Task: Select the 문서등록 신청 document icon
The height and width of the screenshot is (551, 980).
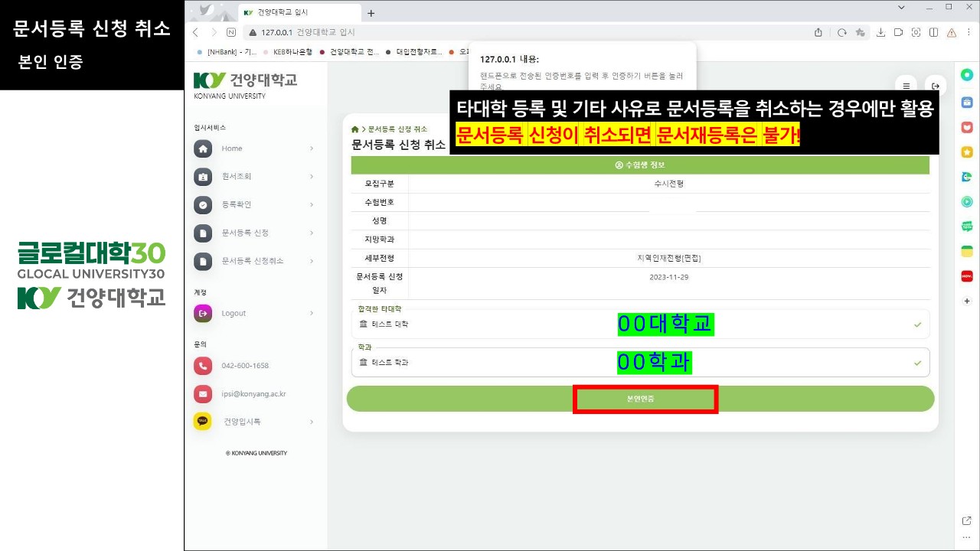Action: tap(203, 233)
